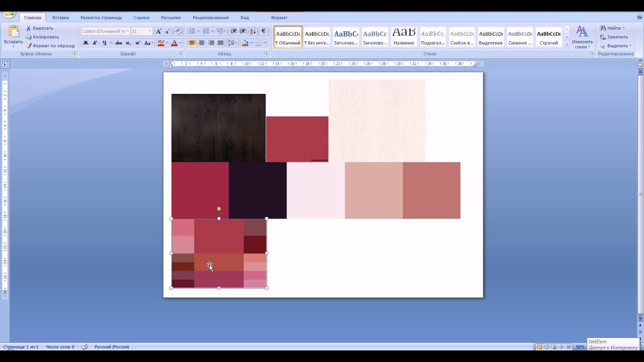Toggle bold (Ж) formatting
This screenshot has height=362, width=644.
(x=86, y=43)
